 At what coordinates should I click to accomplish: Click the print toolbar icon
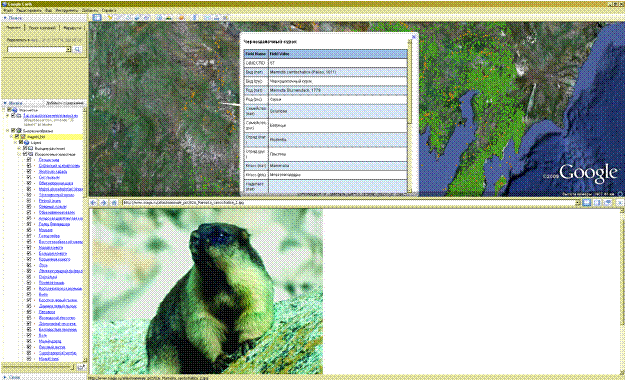(217, 18)
